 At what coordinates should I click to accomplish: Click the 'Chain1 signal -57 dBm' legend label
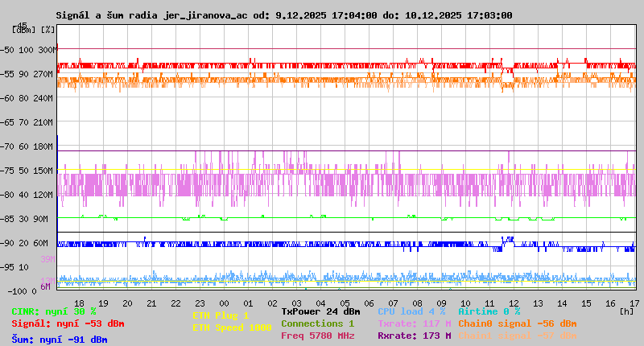click(518, 336)
